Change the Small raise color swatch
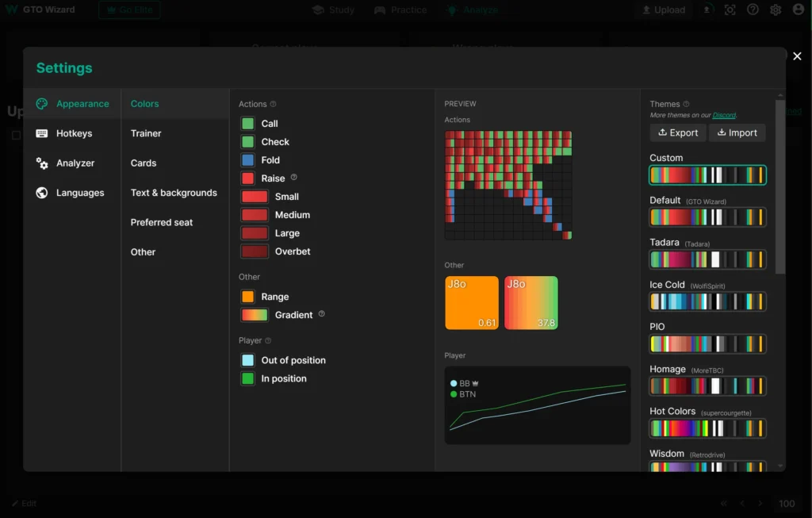The image size is (812, 518). [255, 197]
